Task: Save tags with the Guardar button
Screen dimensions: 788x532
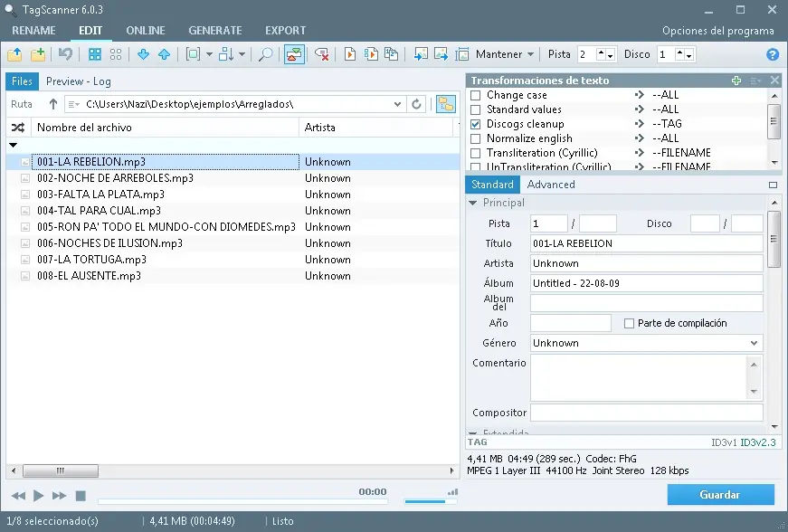Action: point(721,495)
